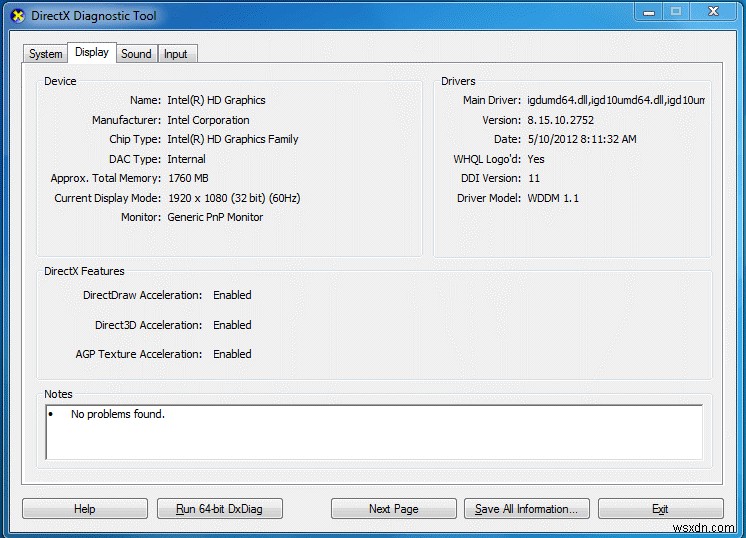The image size is (746, 538).
Task: Click the AGP Texture Acceleration 'Enabled' value
Action: (232, 354)
